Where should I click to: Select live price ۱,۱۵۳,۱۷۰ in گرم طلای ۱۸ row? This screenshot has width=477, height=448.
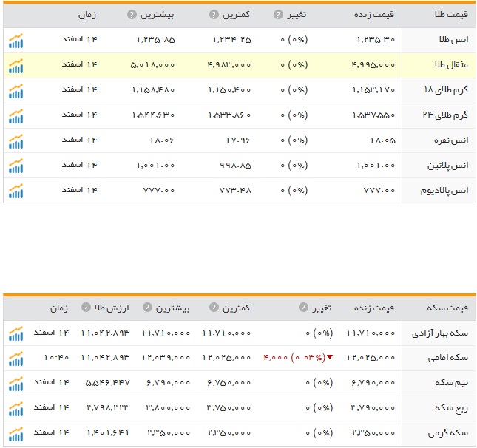click(x=373, y=90)
